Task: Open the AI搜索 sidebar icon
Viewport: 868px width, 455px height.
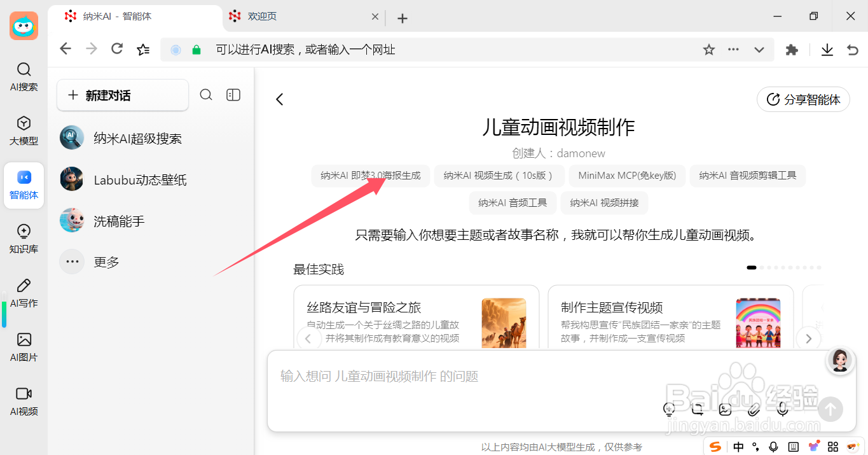Action: (x=24, y=76)
